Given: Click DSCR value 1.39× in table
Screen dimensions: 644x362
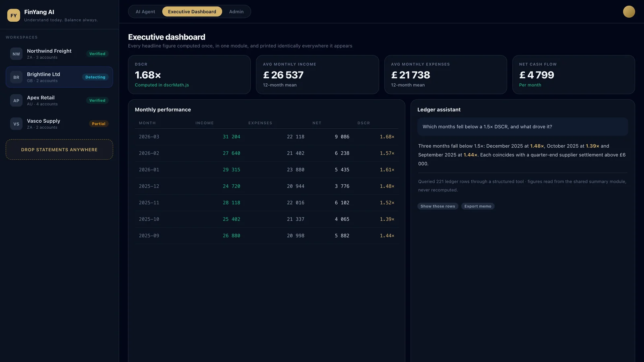Looking at the screenshot, I should click(387, 219).
